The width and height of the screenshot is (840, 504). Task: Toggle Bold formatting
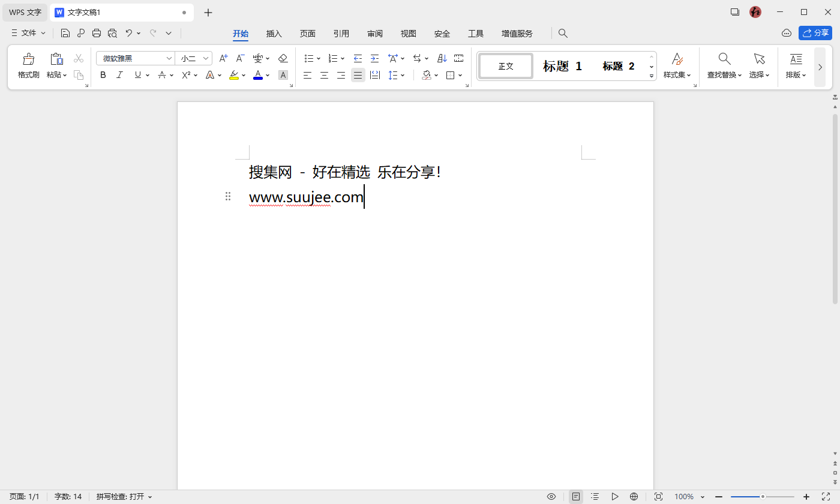[103, 75]
